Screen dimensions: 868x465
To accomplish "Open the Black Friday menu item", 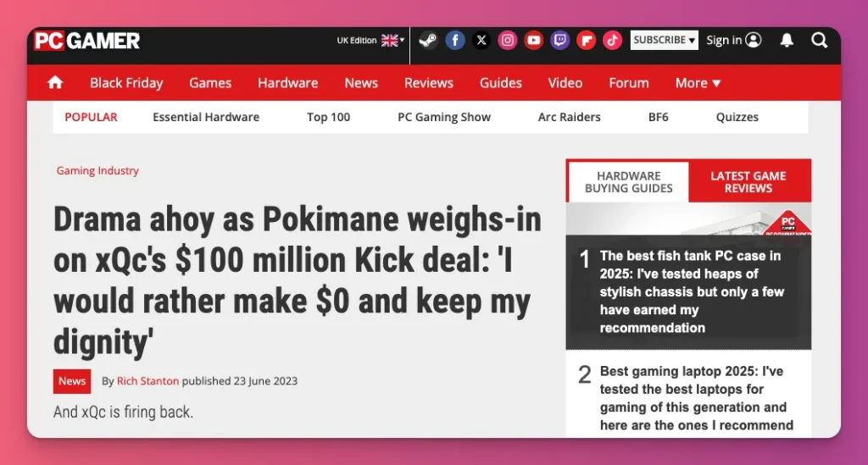I will coord(126,82).
